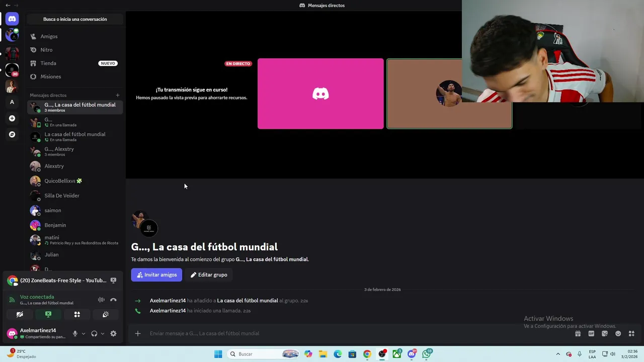Open noise suppression waveform icon

point(101,300)
